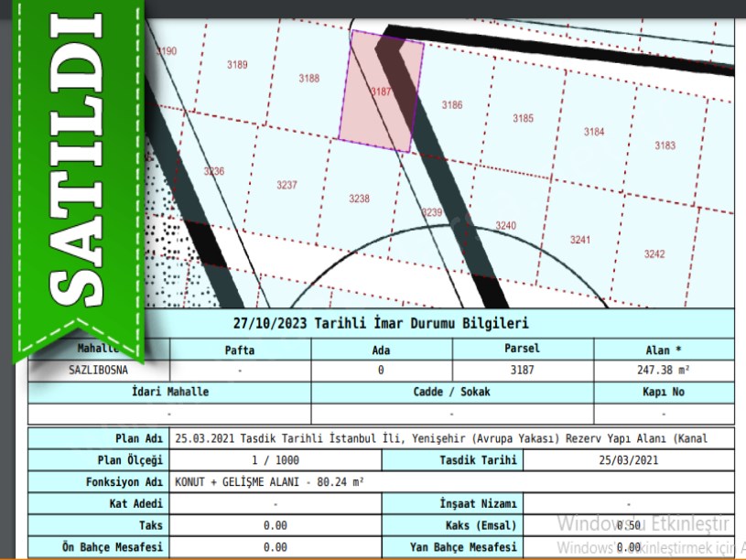Screen dimensions: 746x560
Task: Click the Tasdik Tarihi date 25/03/2021
Action: pos(628,460)
